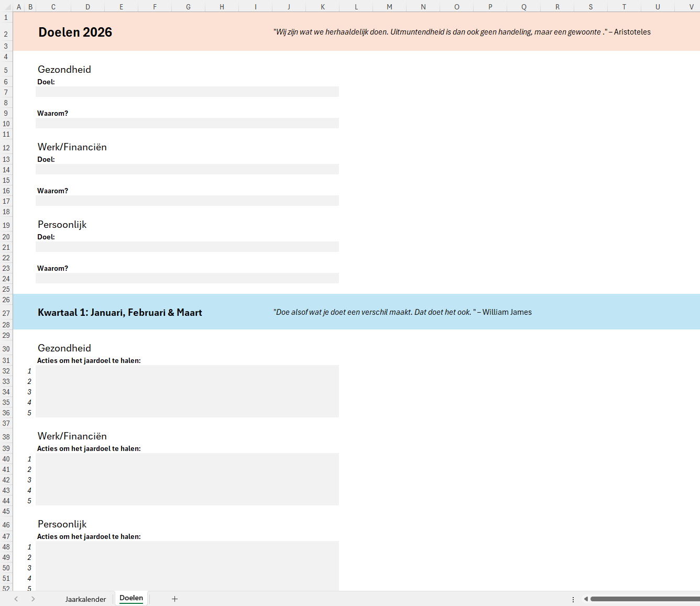Click the Kwartaal 1 blue header cell
700x606 pixels.
click(x=119, y=312)
